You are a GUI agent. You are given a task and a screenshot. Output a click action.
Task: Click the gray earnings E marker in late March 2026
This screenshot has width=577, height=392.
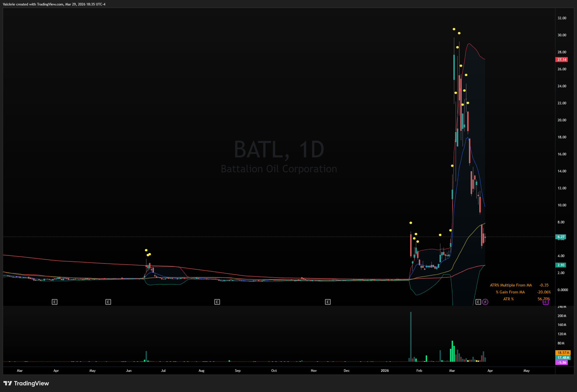(x=478, y=302)
